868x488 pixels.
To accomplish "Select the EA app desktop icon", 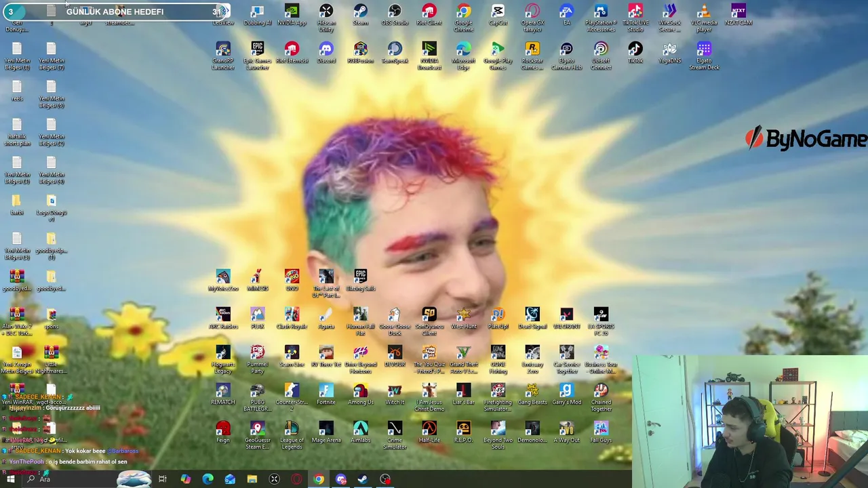I will tap(566, 16).
